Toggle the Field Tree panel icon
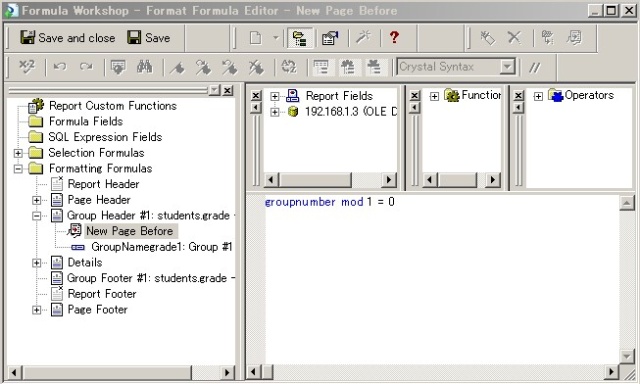This screenshot has height=384, width=640. [321, 67]
